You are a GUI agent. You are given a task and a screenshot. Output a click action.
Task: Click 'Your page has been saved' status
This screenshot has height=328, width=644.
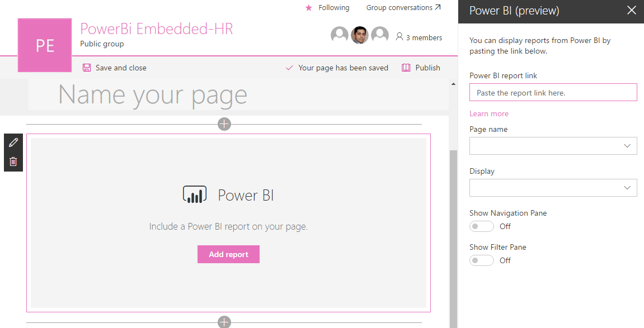pos(337,68)
